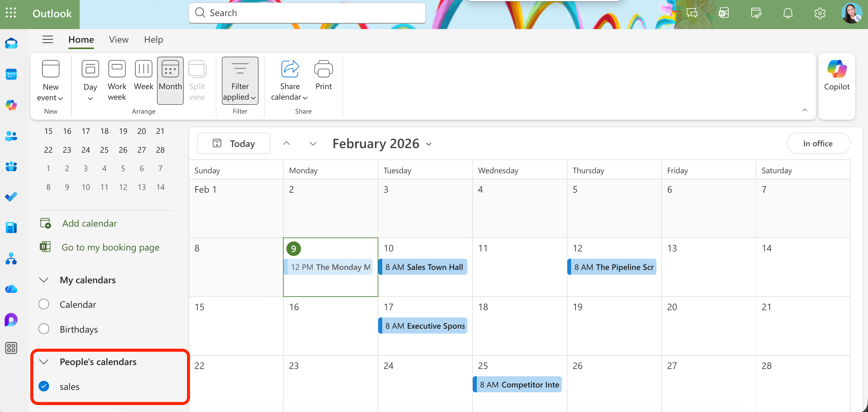Screen dimensions: 868x412
Task: Collapse the My calendars section
Action: (43, 280)
